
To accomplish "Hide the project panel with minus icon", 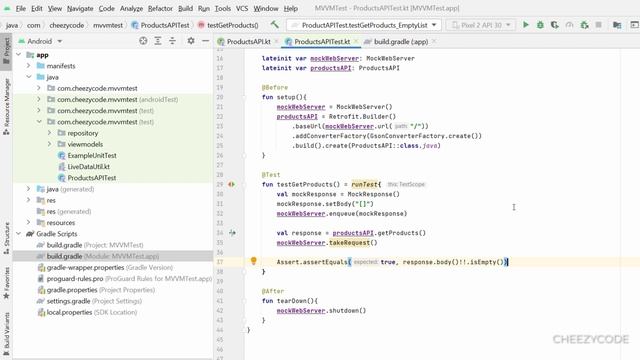I will click(x=205, y=41).
